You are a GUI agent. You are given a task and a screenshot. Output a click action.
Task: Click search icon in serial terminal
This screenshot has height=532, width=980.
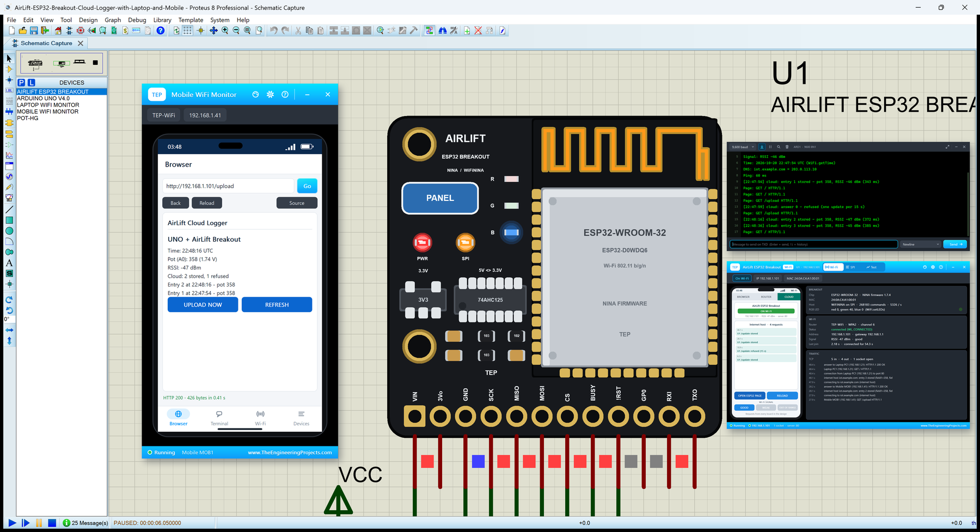click(x=779, y=147)
